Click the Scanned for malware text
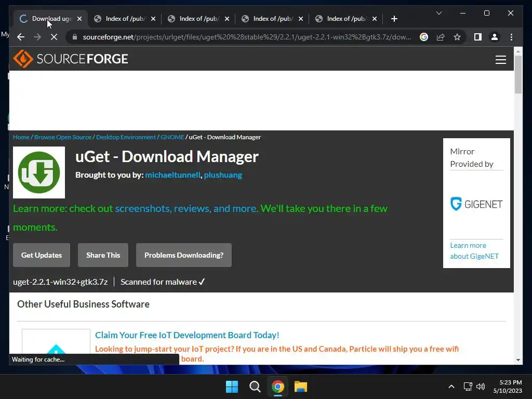532x399 pixels. 163,282
